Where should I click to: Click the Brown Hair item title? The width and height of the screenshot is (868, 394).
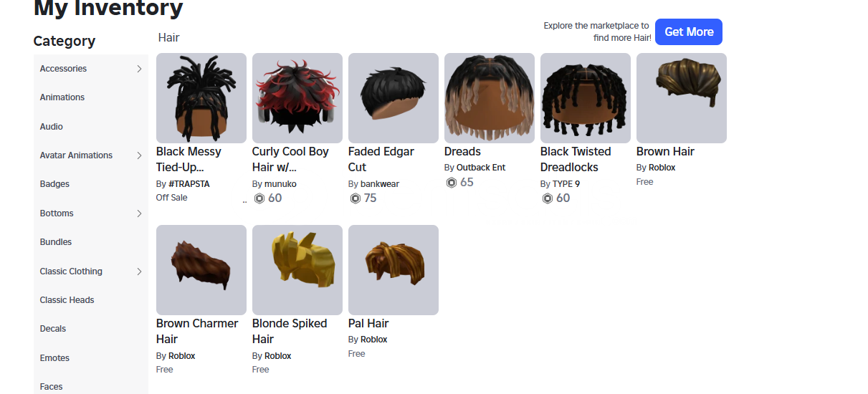pos(665,152)
